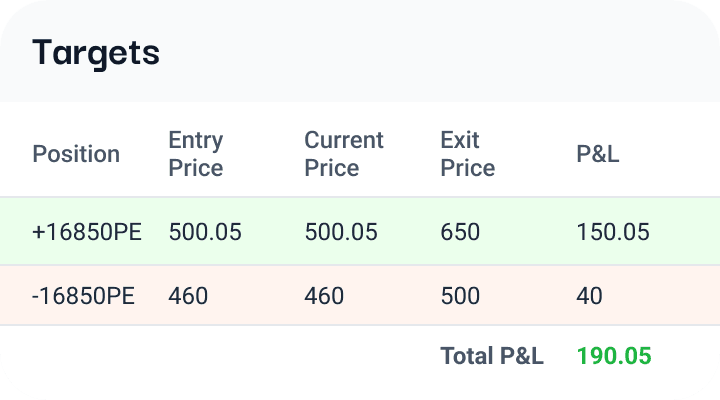Select the Position column header
Viewport: 720px width, 400px height.
(x=76, y=154)
